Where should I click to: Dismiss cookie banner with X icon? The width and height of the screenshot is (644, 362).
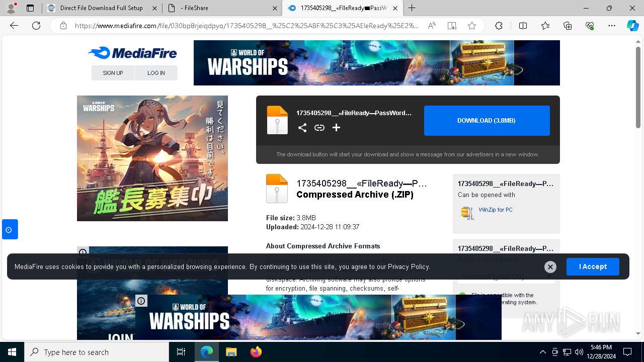[550, 267]
